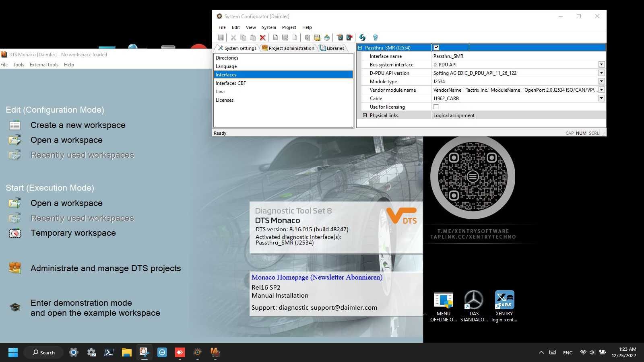Image resolution: width=644 pixels, height=362 pixels.
Task: Click the red X delete icon
Action: coord(262,37)
